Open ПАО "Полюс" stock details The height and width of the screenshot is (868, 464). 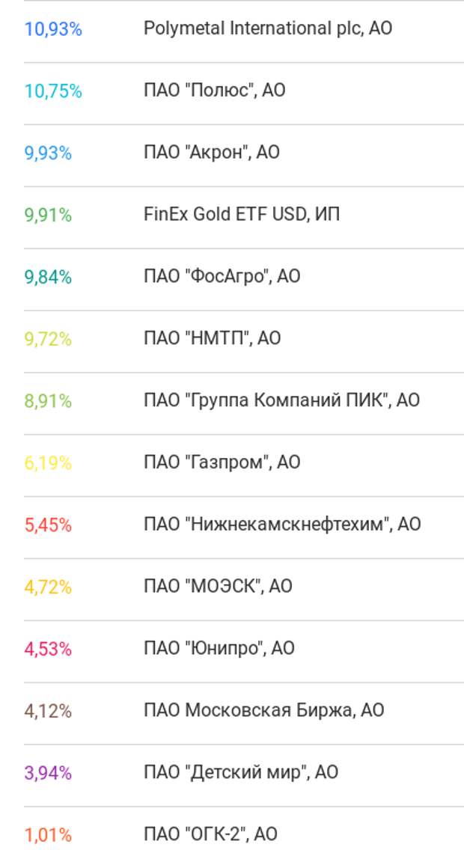click(x=225, y=91)
